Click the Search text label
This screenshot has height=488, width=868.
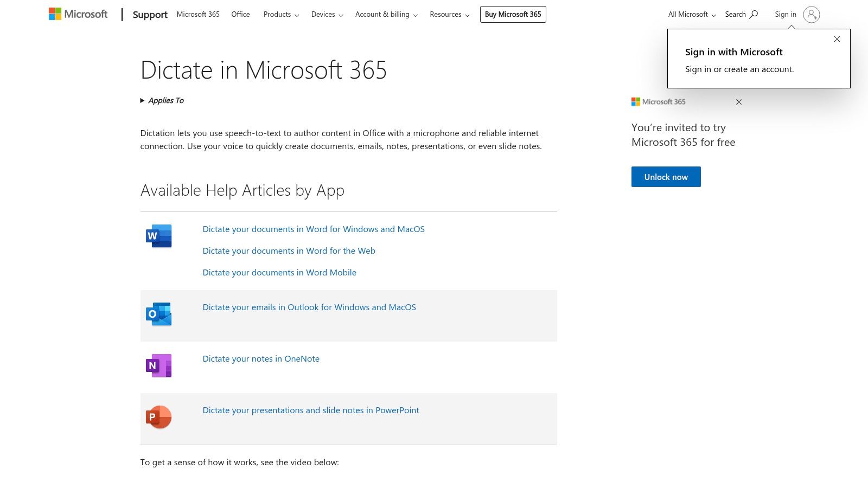735,15
